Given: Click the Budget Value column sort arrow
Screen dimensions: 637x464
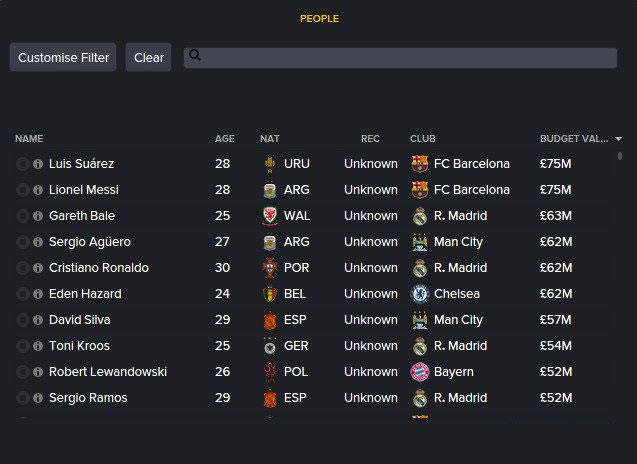Looking at the screenshot, I should tap(618, 139).
